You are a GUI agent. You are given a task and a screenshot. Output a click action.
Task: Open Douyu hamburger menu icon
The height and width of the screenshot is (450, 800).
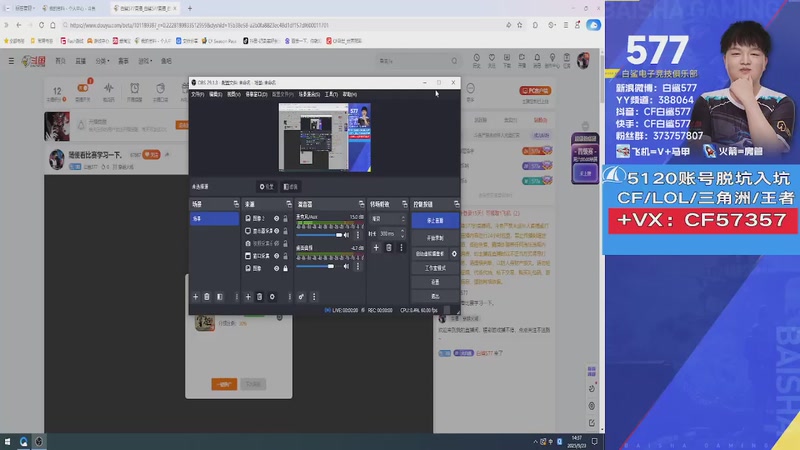[11, 61]
